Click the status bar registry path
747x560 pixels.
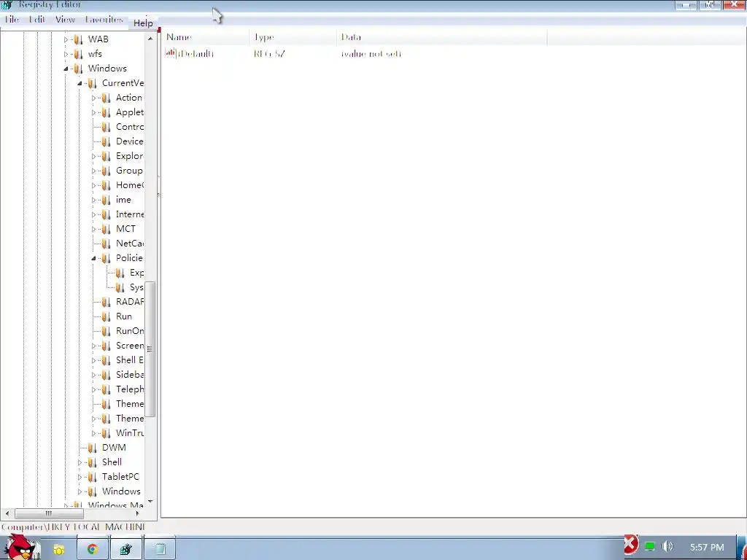click(73, 527)
